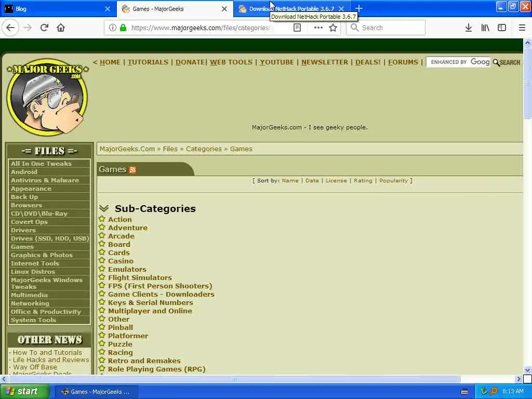This screenshot has height=399, width=532.
Task: Open NEWSLETTER navigation link
Action: 324,62
